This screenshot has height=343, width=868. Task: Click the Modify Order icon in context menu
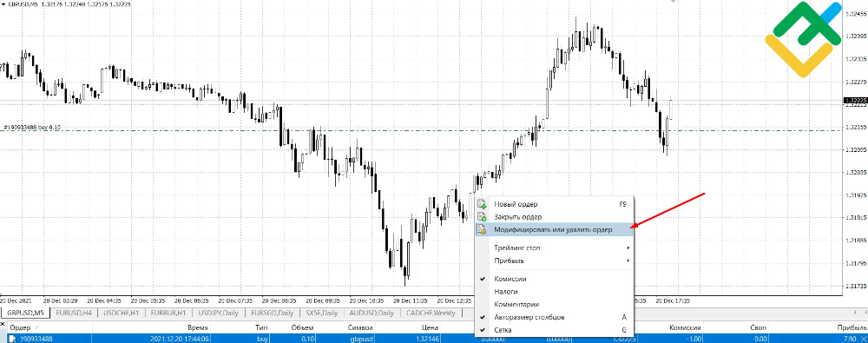point(482,229)
